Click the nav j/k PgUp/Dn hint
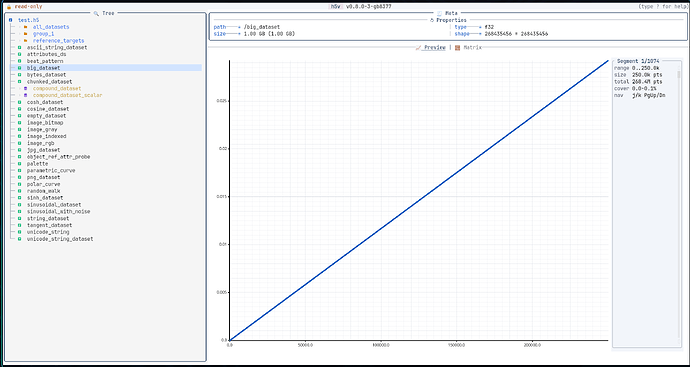This screenshot has height=367, width=690. (639, 95)
